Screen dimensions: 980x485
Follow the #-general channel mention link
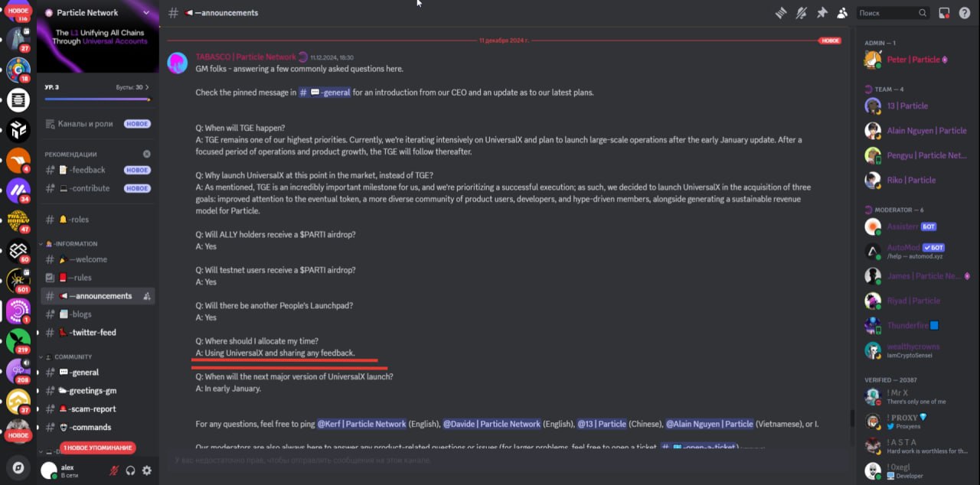point(325,93)
